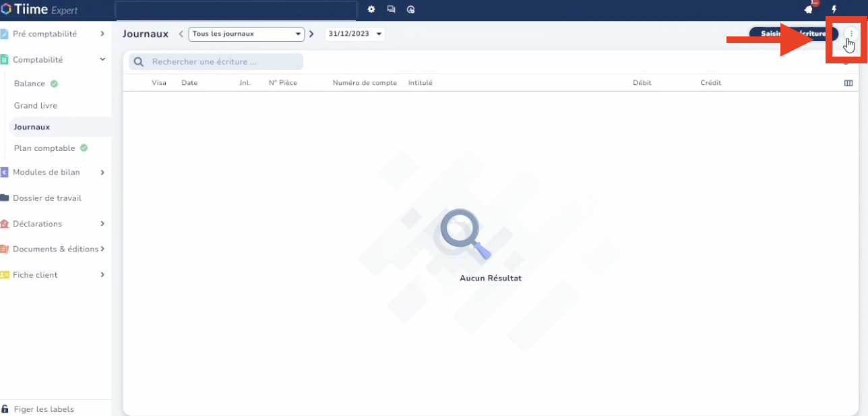The image size is (868, 416).
Task: Open the three-dot more options menu
Action: [851, 34]
